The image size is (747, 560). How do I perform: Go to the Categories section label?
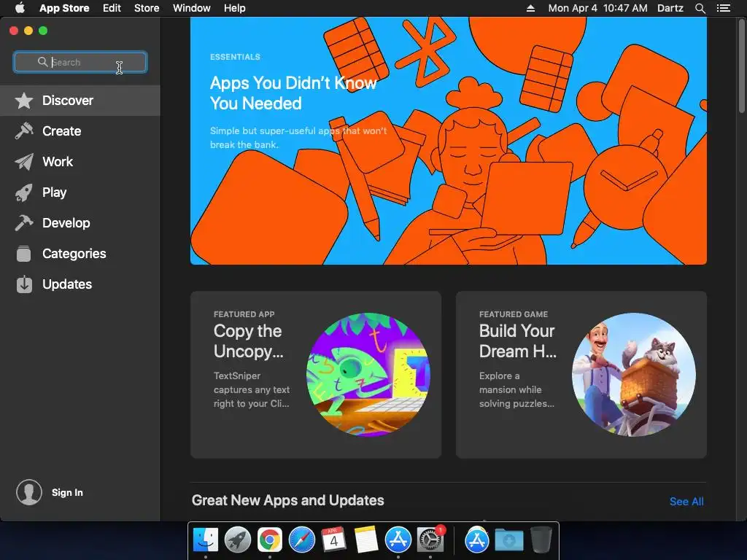click(x=74, y=254)
